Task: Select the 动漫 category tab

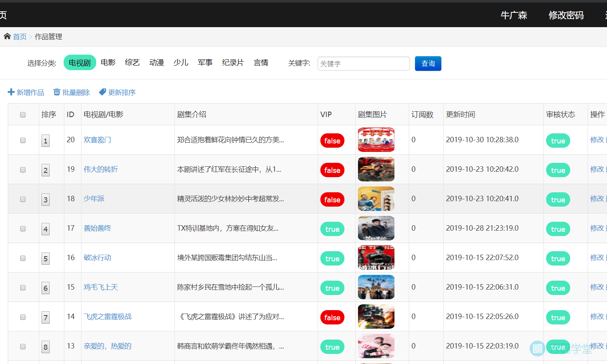Action: click(157, 62)
